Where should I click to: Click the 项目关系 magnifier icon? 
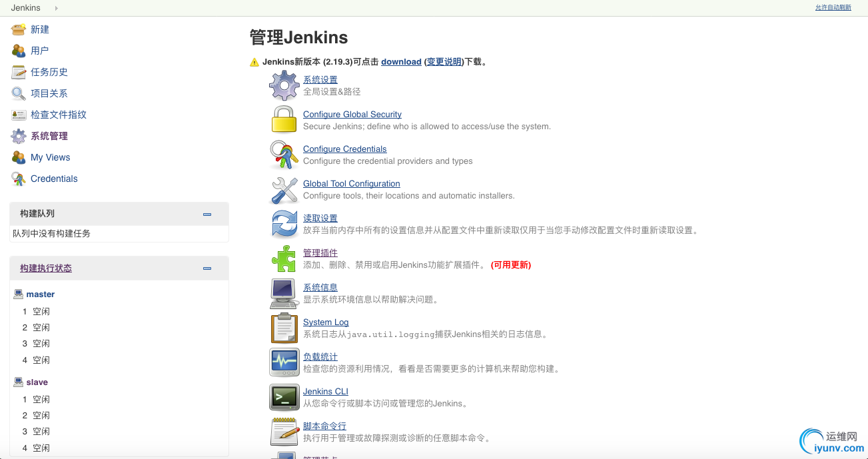pos(19,93)
